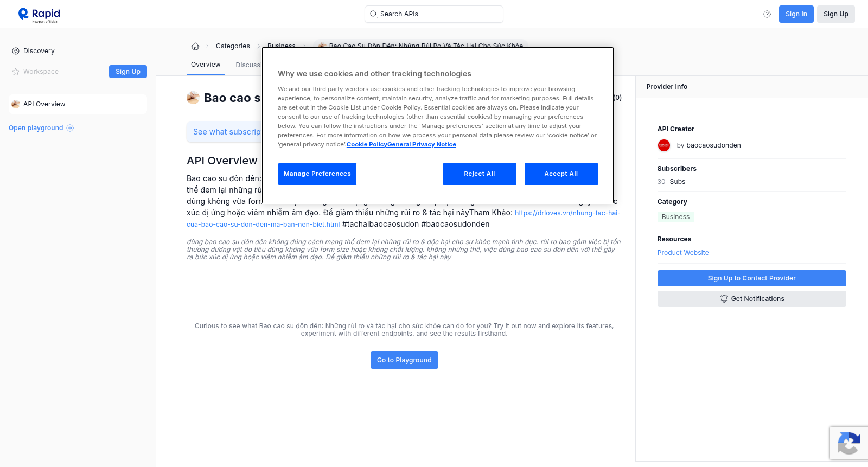868x467 pixels.
Task: Click the Discovery compass icon
Action: click(16, 51)
